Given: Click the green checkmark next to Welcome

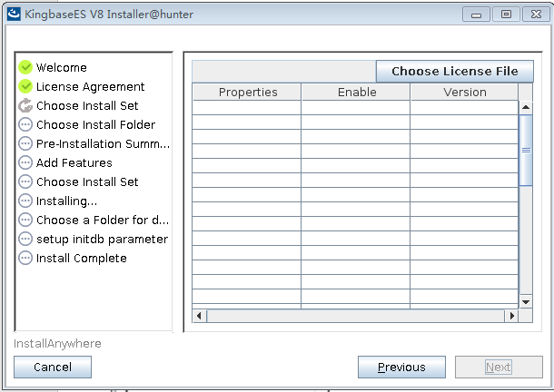Looking at the screenshot, I should (25, 67).
